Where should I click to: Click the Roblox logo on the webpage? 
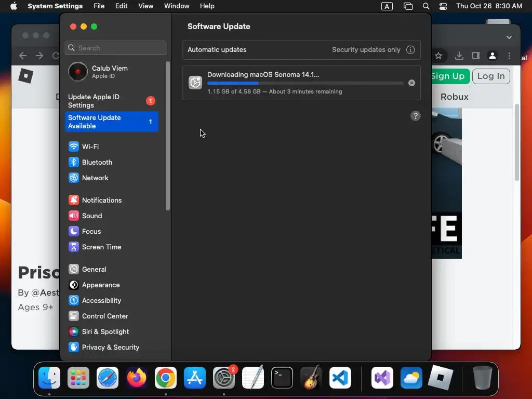point(26,76)
